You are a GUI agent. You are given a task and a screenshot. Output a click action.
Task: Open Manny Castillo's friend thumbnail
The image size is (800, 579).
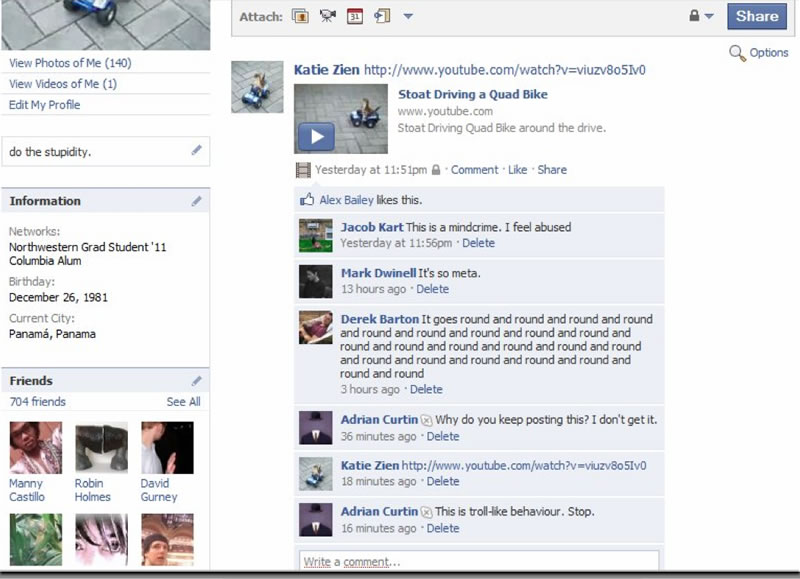36,447
